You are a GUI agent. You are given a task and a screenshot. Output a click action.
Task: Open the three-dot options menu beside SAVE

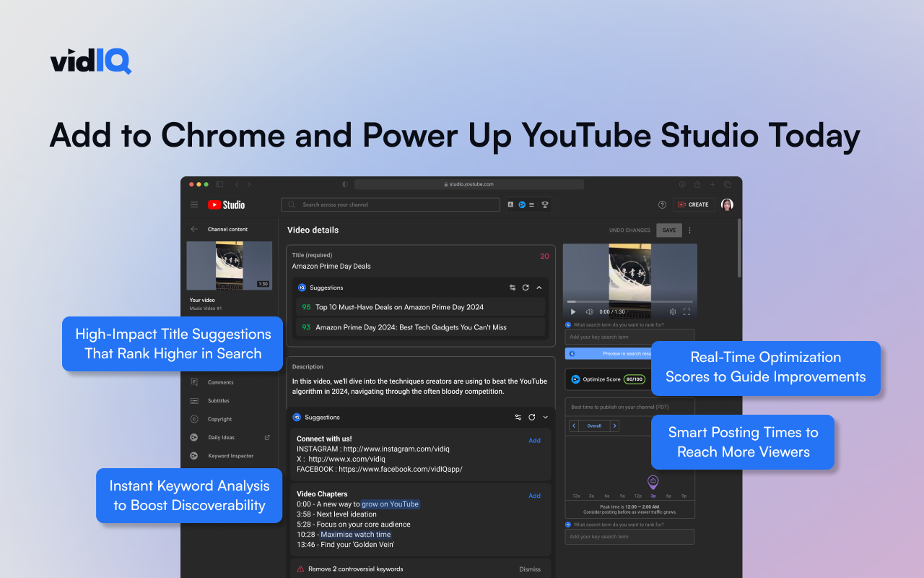[x=689, y=230]
